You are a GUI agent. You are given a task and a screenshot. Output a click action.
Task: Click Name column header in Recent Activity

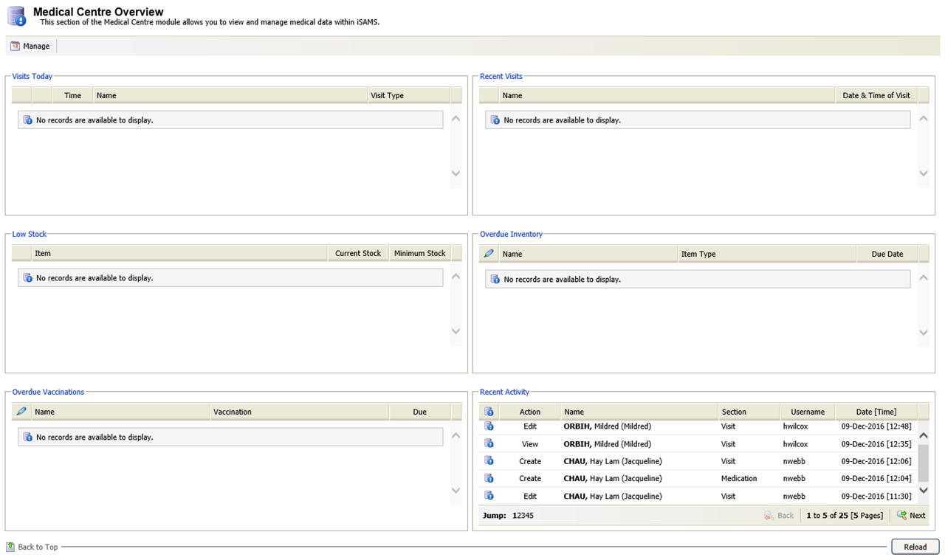(639, 412)
